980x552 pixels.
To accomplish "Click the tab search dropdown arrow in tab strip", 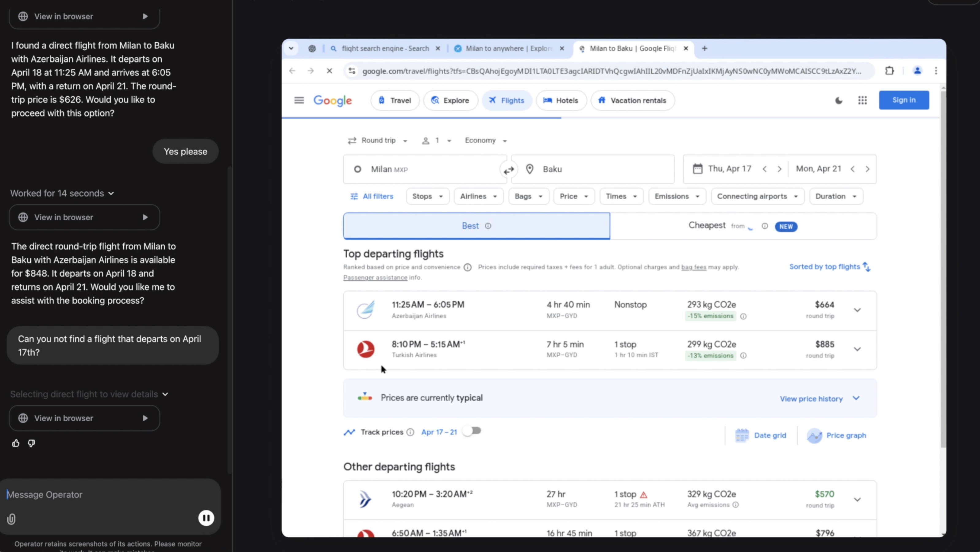I will 291,48.
